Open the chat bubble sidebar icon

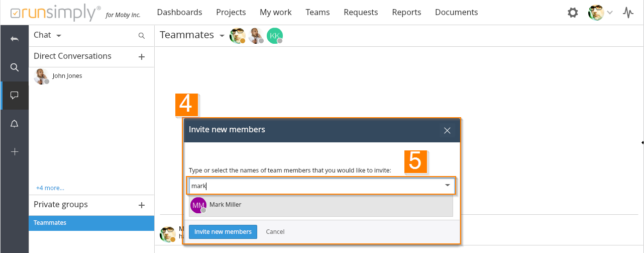15,95
